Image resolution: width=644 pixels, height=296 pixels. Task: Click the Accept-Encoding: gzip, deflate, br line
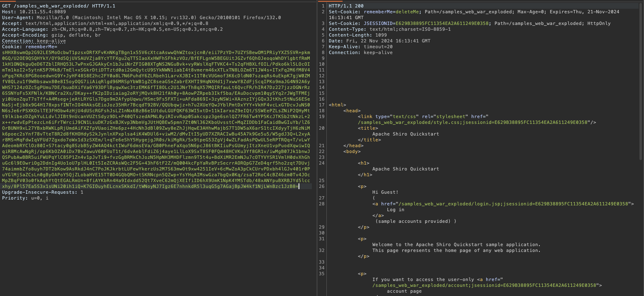(x=51, y=35)
